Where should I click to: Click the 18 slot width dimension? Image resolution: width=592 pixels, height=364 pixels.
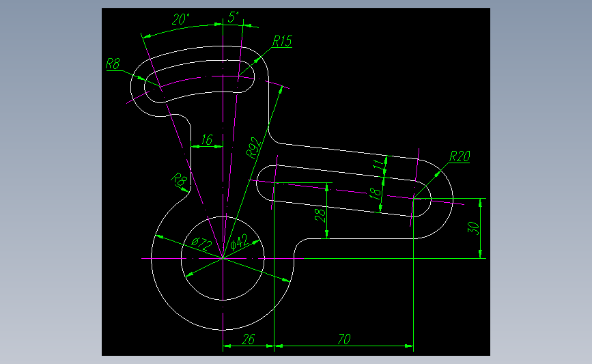375,194
